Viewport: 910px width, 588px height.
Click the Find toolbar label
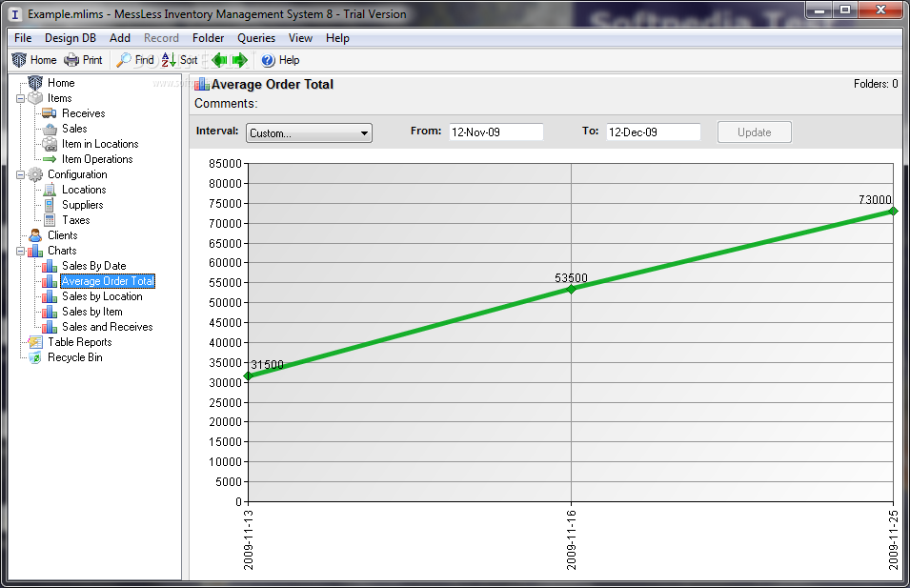coord(145,60)
